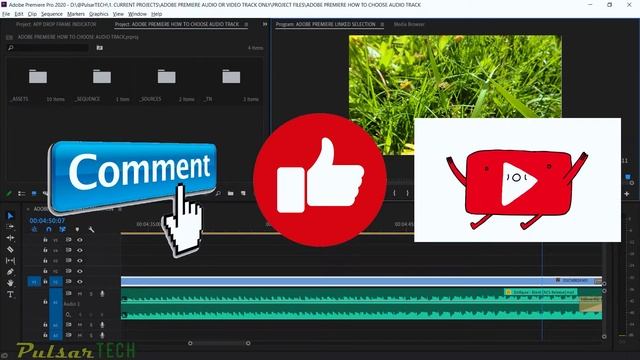Open the _SEQUENCE bin folder
Viewport: 640px width, 360px height.
pyautogui.click(x=102, y=76)
